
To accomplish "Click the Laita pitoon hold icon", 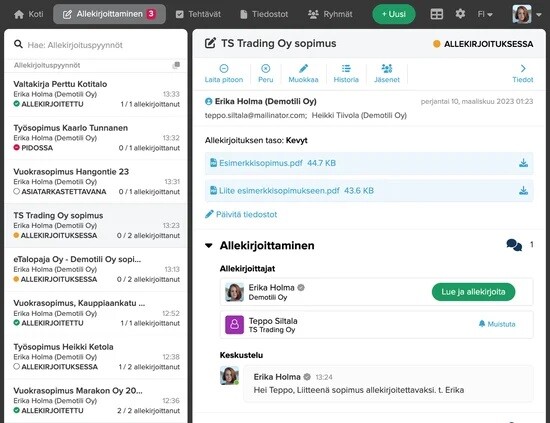I will [224, 68].
